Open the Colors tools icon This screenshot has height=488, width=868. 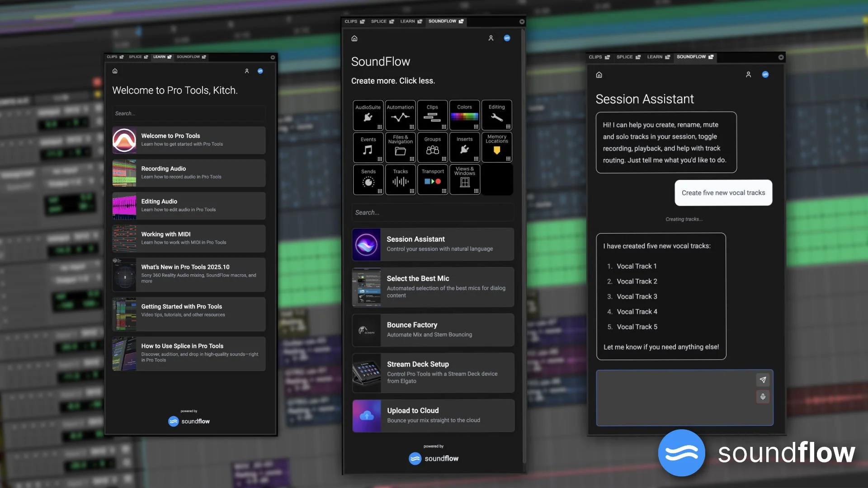pos(464,115)
